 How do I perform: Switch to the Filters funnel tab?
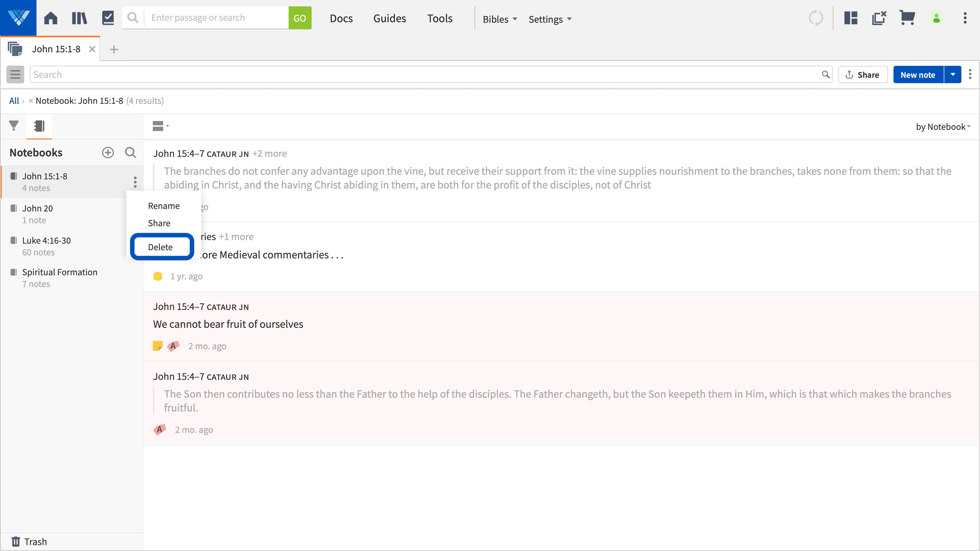pos(14,126)
